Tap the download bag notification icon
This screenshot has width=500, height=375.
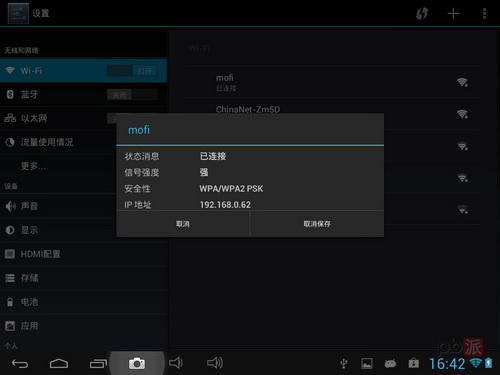pyautogui.click(x=414, y=363)
